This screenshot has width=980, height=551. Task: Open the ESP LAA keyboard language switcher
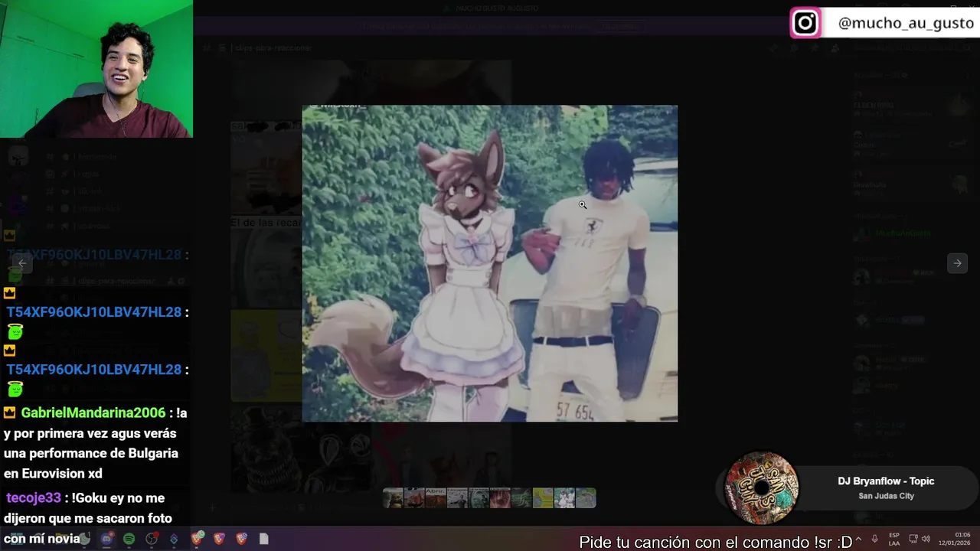click(894, 539)
